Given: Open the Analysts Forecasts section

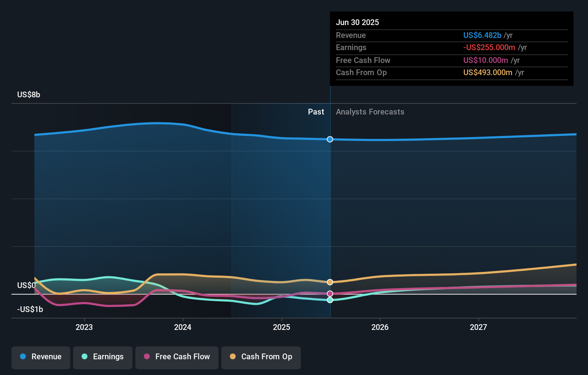Looking at the screenshot, I should tap(370, 112).
